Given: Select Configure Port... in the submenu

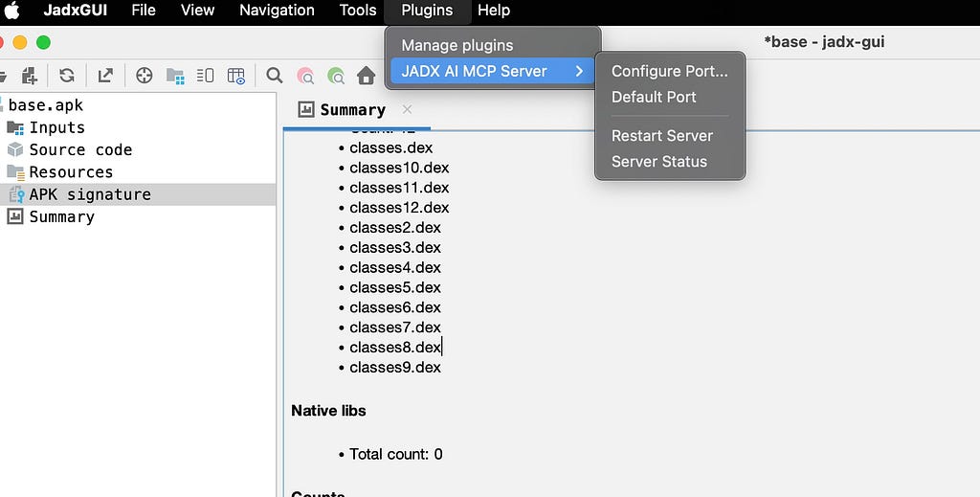Looking at the screenshot, I should coord(669,71).
